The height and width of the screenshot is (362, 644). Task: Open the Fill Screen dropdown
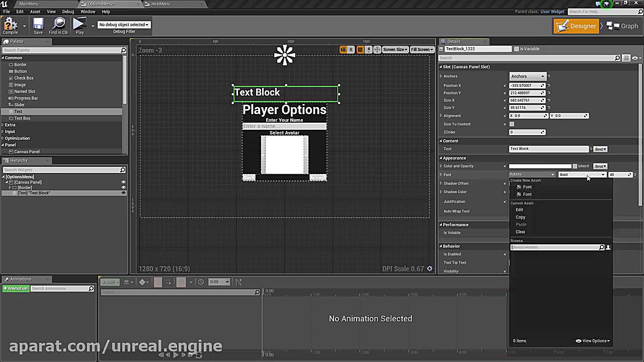422,49
